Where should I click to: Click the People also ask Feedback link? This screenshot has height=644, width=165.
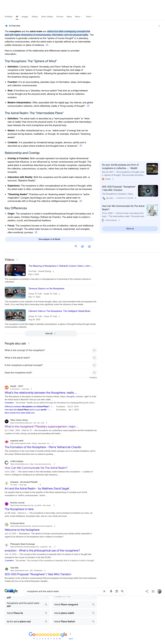coord(93,378)
